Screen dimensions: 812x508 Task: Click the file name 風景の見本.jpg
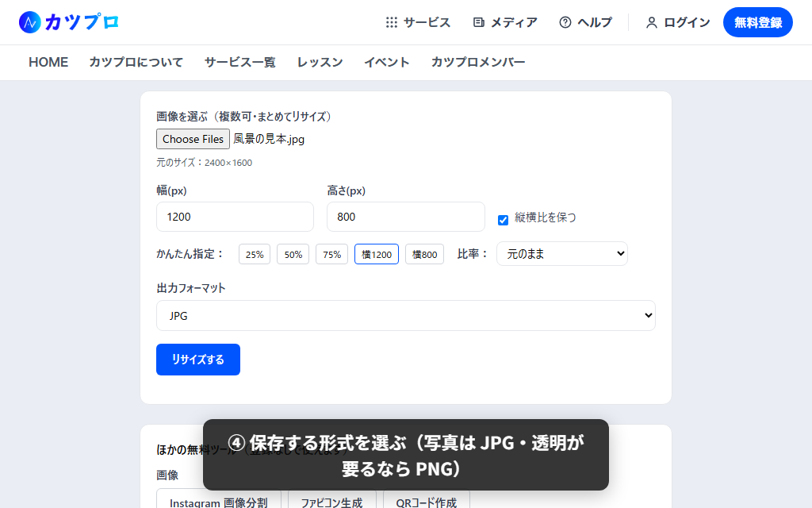pyautogui.click(x=269, y=139)
